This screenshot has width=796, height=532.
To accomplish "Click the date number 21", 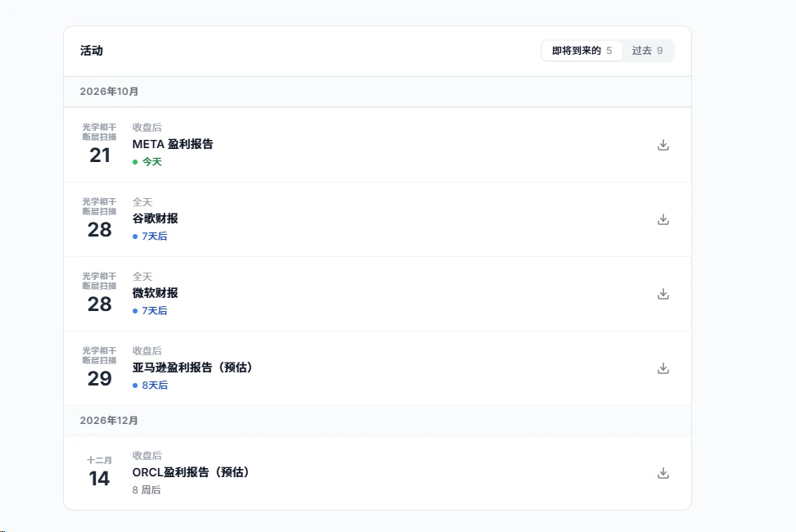I will pos(100,156).
